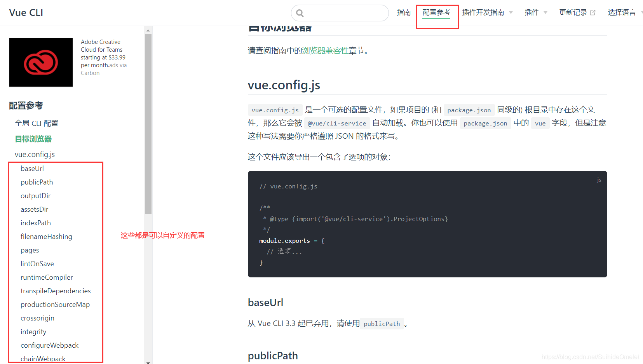Select 目标浏览器 in the sidebar
The width and height of the screenshot is (643, 364).
pyautogui.click(x=33, y=139)
